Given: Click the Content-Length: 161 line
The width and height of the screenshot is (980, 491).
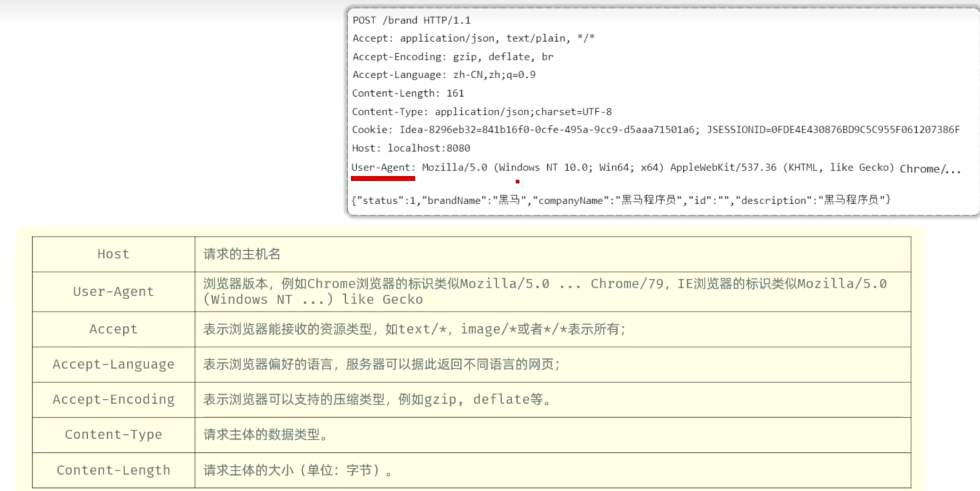Looking at the screenshot, I should 408,94.
